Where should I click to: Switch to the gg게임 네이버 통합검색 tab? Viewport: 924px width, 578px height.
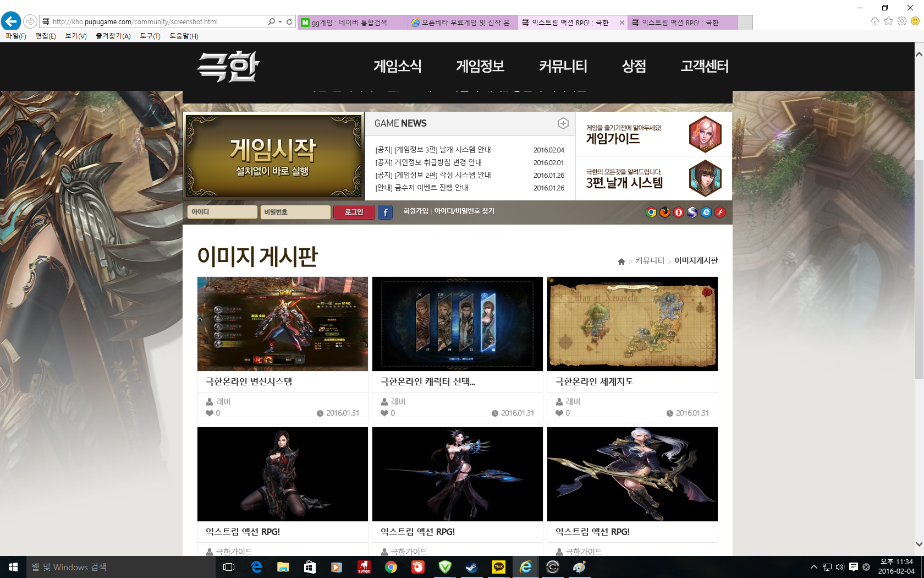tap(353, 23)
